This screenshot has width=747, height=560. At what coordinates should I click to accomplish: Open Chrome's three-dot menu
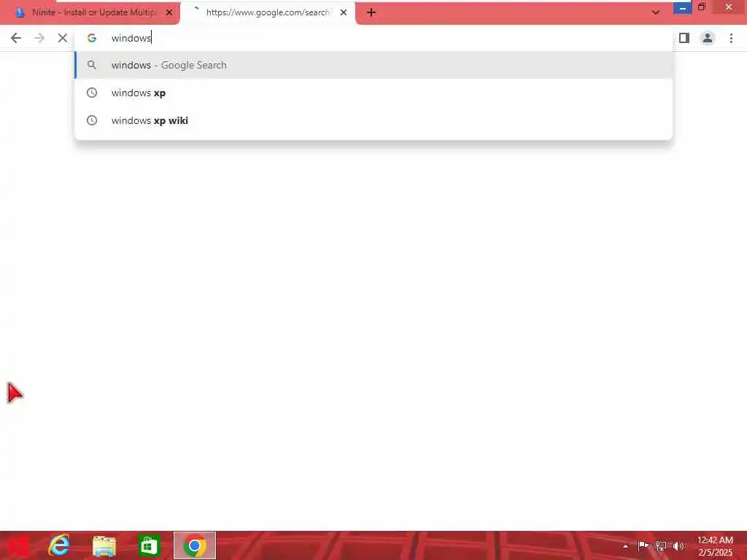point(731,38)
